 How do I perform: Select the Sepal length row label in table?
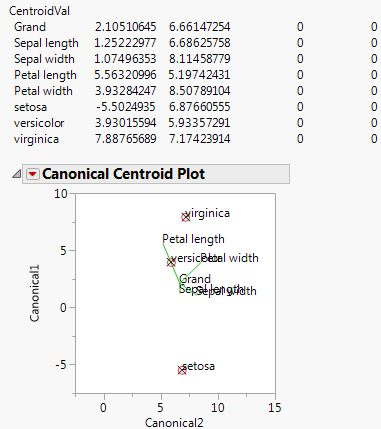click(46, 43)
